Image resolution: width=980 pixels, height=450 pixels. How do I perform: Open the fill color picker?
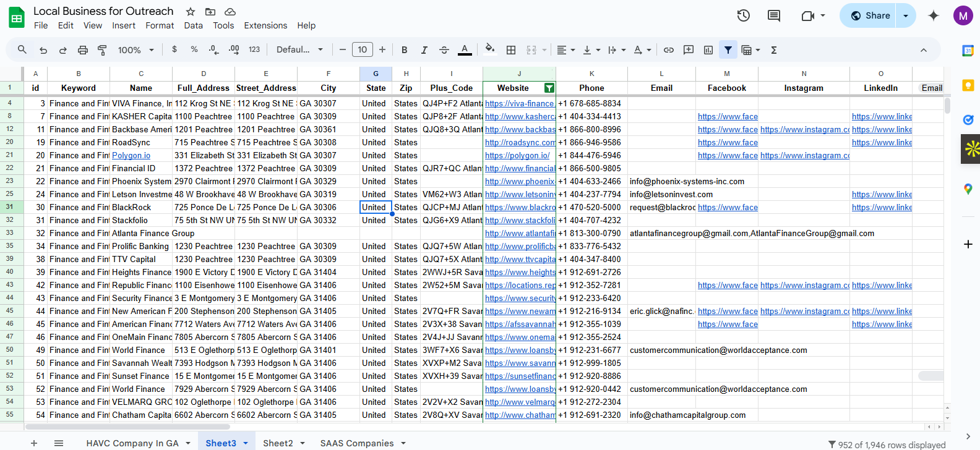[490, 50]
